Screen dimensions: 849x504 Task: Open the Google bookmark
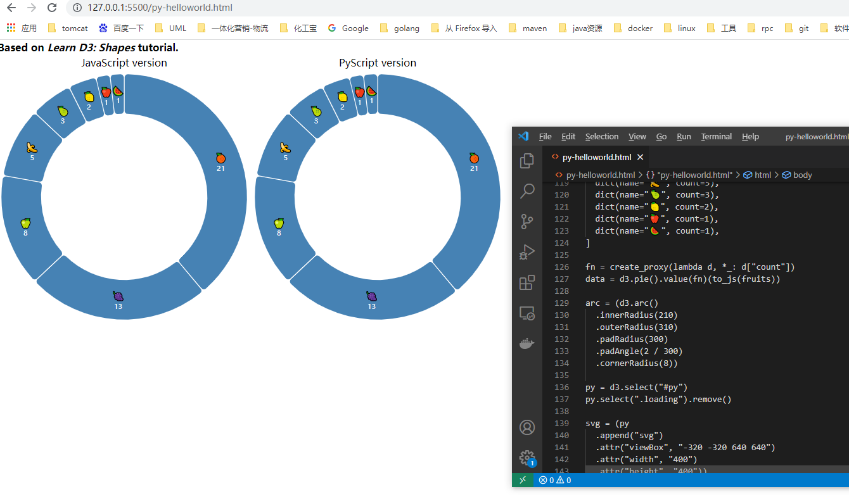pyautogui.click(x=348, y=28)
